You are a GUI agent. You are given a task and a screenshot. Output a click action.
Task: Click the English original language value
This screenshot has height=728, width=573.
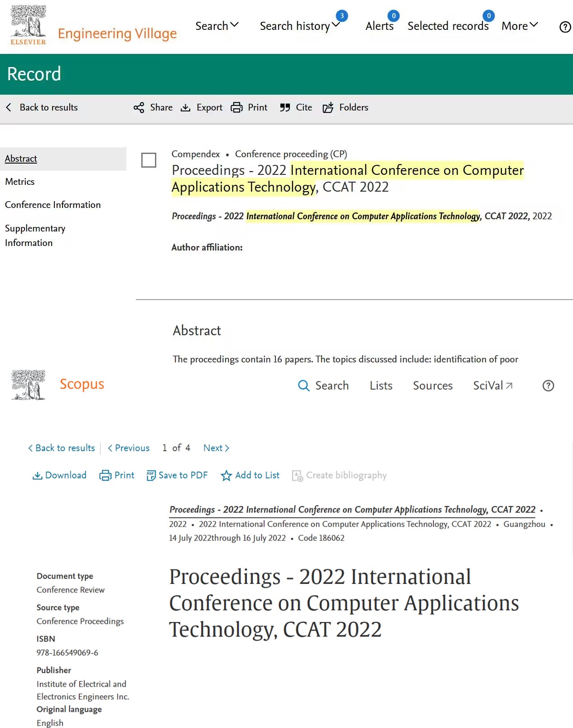[50, 723]
